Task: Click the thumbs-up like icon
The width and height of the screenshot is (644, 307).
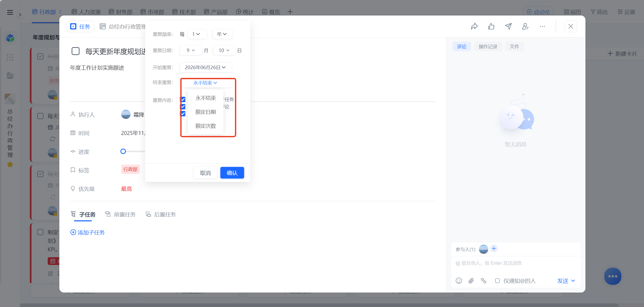Action: point(491,26)
